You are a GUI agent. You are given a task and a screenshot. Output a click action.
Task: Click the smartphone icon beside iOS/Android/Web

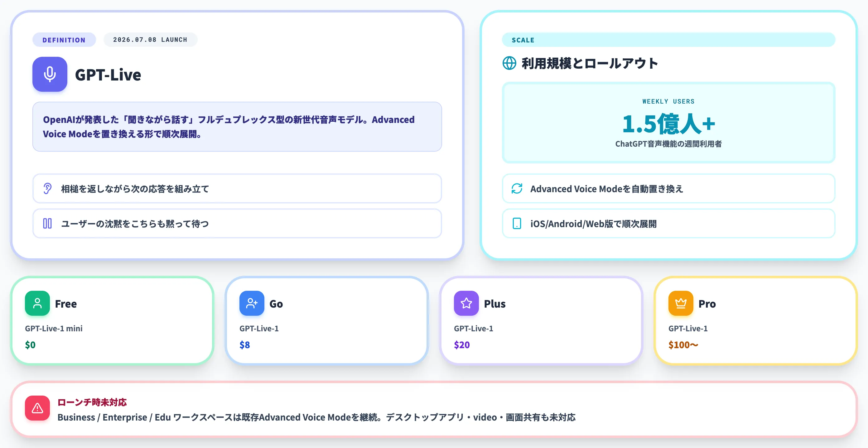click(517, 223)
